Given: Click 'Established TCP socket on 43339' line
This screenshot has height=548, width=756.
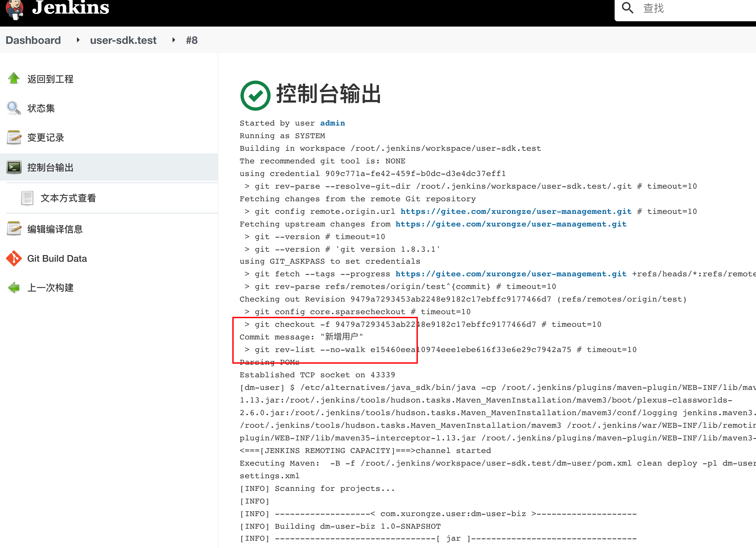Looking at the screenshot, I should pos(317,375).
